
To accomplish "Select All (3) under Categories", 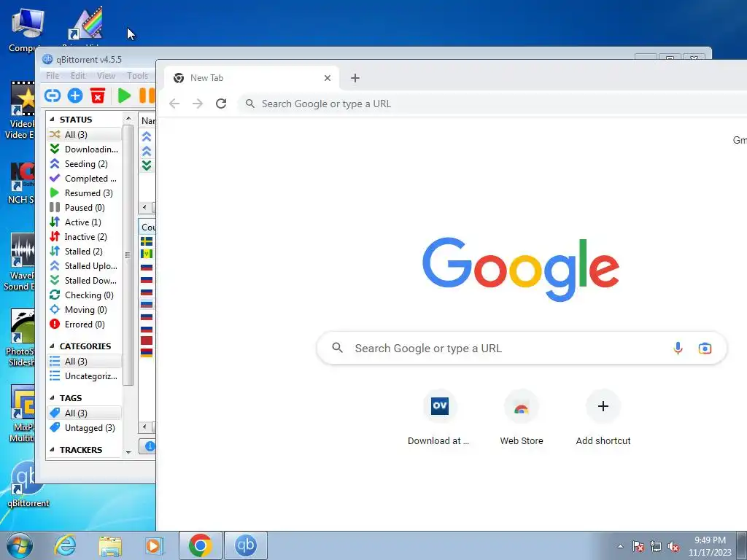I will click(x=85, y=362).
